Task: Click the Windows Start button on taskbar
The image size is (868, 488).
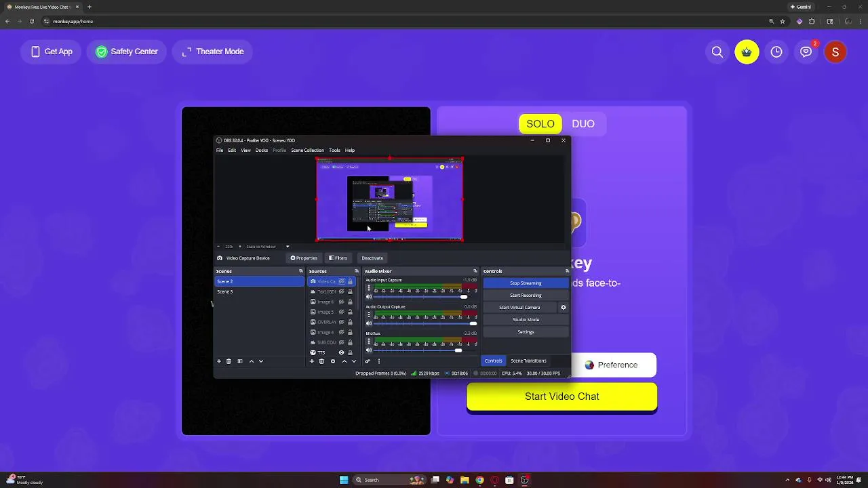Action: coord(344,480)
